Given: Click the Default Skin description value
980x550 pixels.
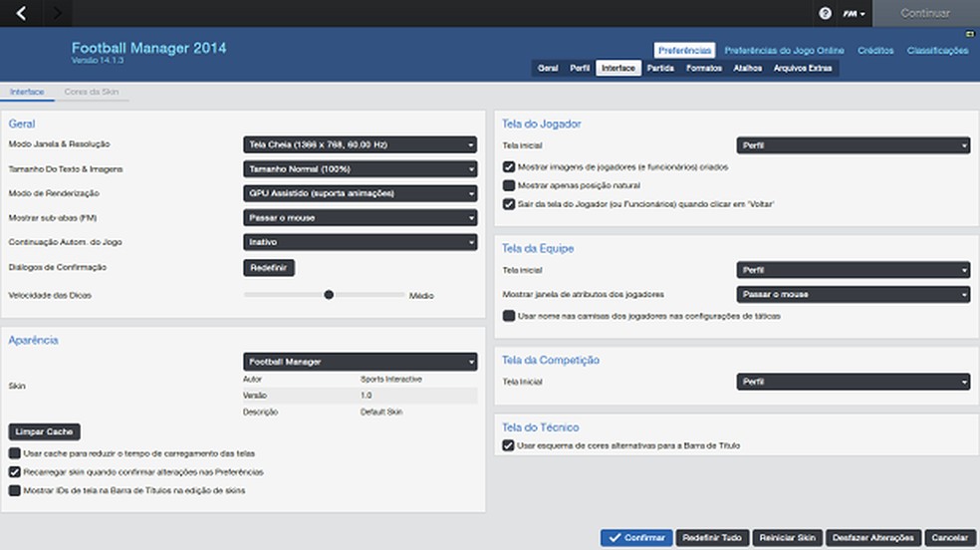Looking at the screenshot, I should click(381, 412).
